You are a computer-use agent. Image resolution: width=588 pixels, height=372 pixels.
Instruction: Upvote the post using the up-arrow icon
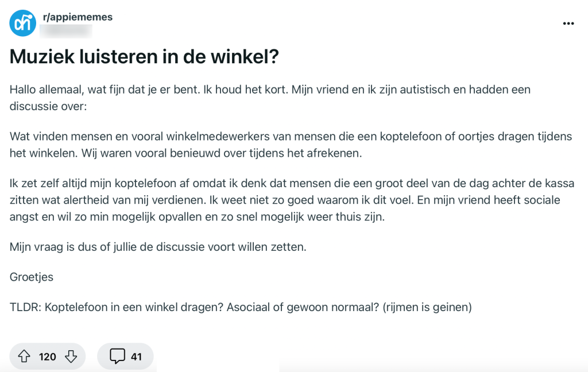(x=24, y=356)
